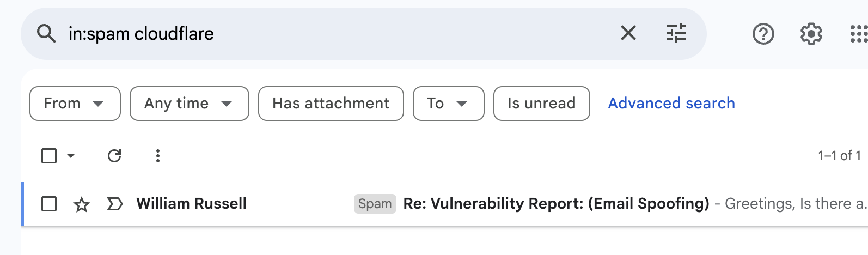Toggle the Has attachment filter chip
Image resolution: width=868 pixels, height=255 pixels.
tap(331, 104)
